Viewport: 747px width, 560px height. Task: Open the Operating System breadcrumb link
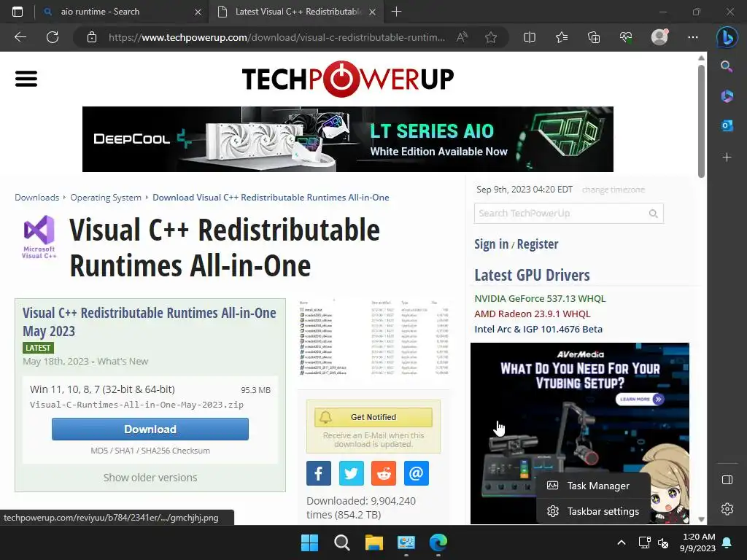point(106,197)
